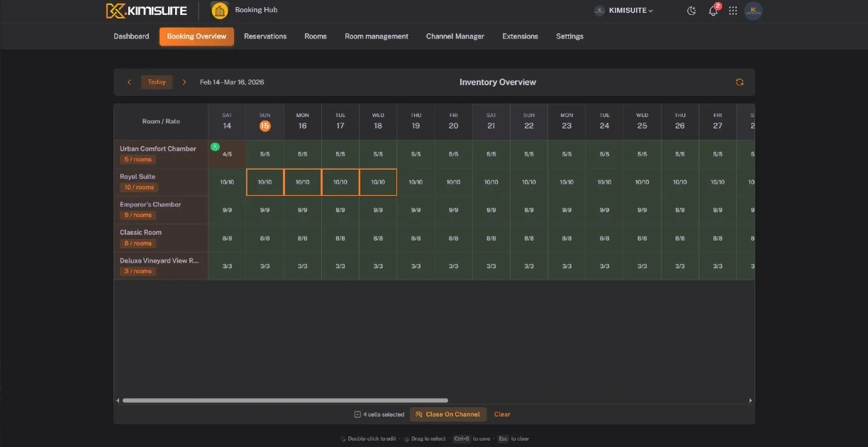Click the green badge on Urban Comfort Chamber

click(x=215, y=147)
